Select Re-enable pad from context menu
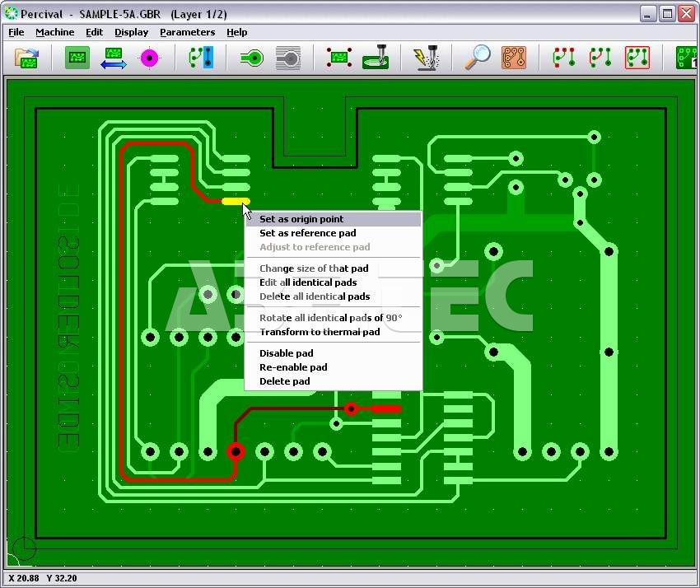The height and width of the screenshot is (588, 700). click(x=334, y=367)
